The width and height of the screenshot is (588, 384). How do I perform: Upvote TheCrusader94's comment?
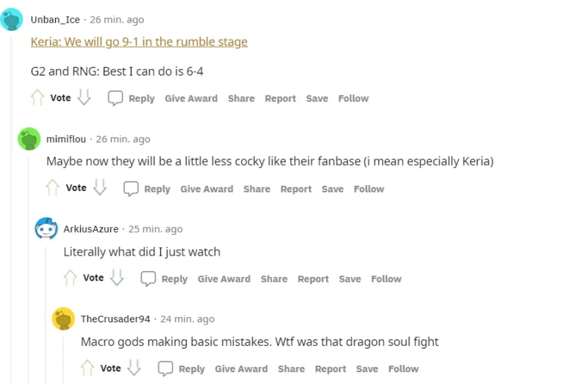[87, 369]
